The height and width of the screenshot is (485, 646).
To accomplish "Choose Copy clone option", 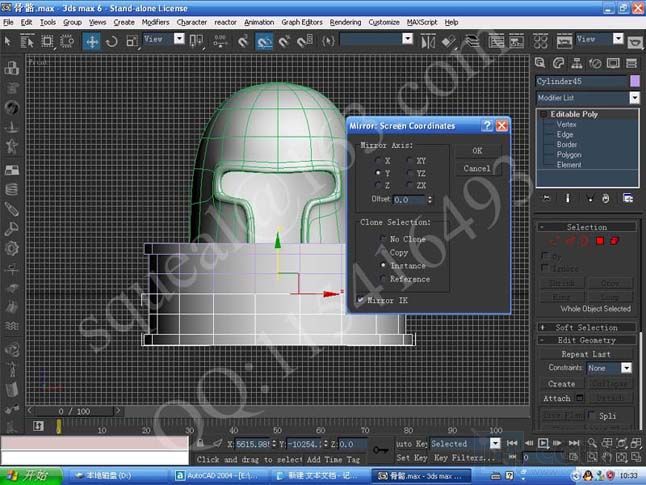I will (x=383, y=252).
